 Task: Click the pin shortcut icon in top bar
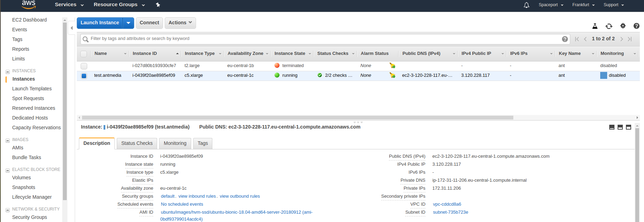coord(158,5)
